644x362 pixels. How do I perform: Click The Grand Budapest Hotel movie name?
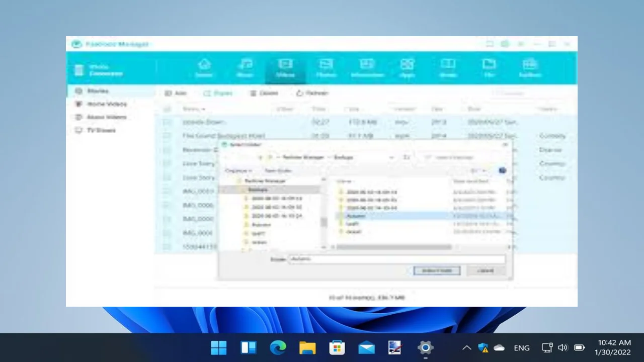click(223, 136)
